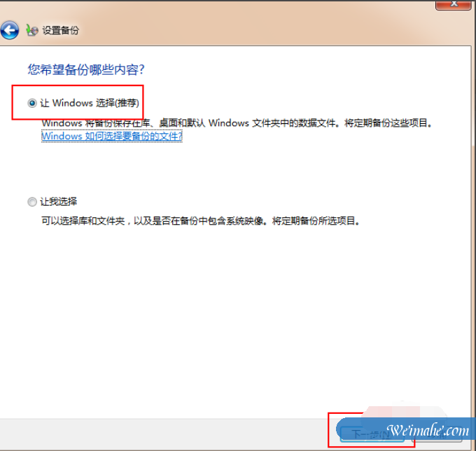This screenshot has width=476, height=451.
Task: Select the 让我选择 radio option
Action: point(32,202)
